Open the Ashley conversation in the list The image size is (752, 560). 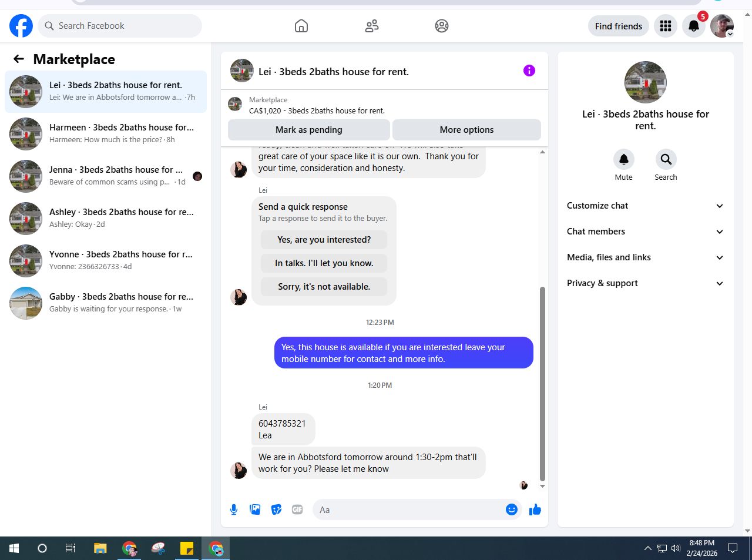[106, 219]
